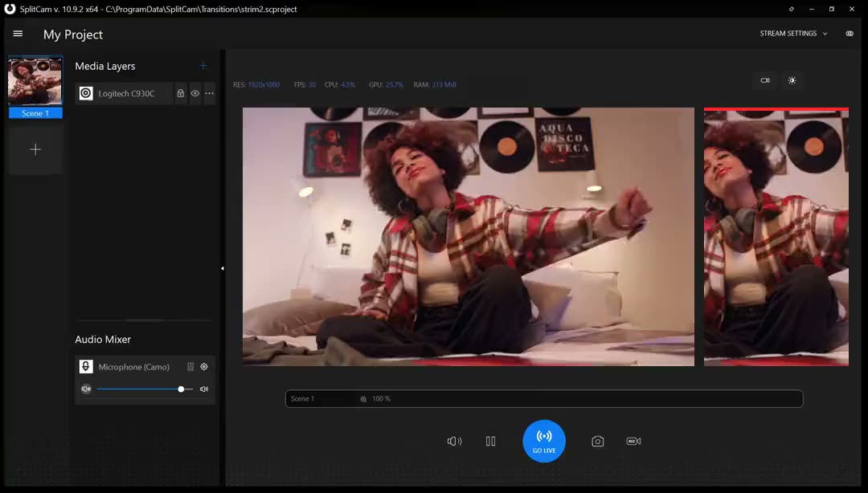
Task: Add a new media layer with plus icon
Action: 203,66
